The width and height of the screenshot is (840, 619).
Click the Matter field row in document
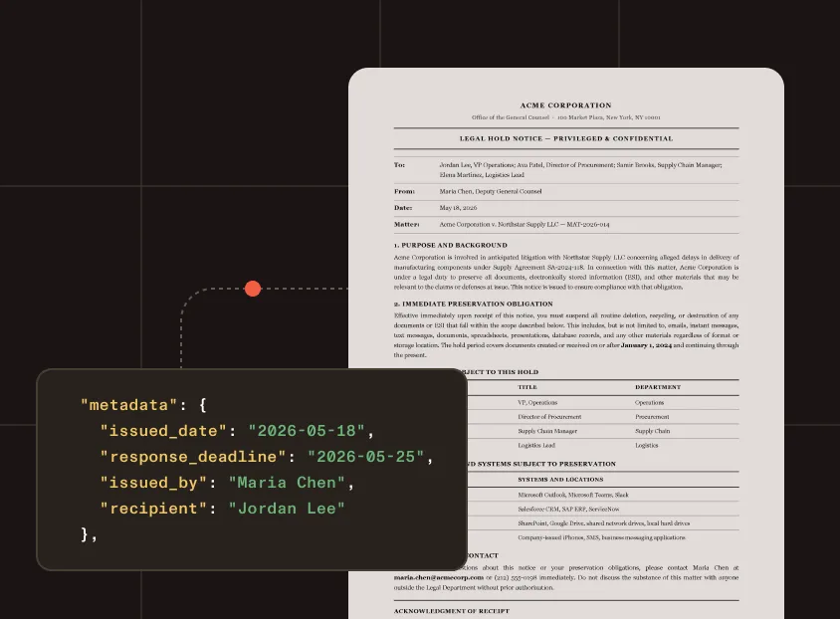coord(566,224)
